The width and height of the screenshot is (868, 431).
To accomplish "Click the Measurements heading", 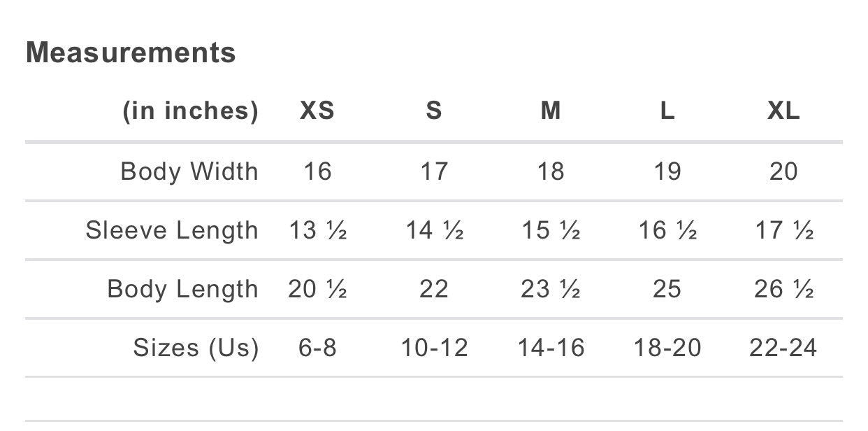I will 131,52.
